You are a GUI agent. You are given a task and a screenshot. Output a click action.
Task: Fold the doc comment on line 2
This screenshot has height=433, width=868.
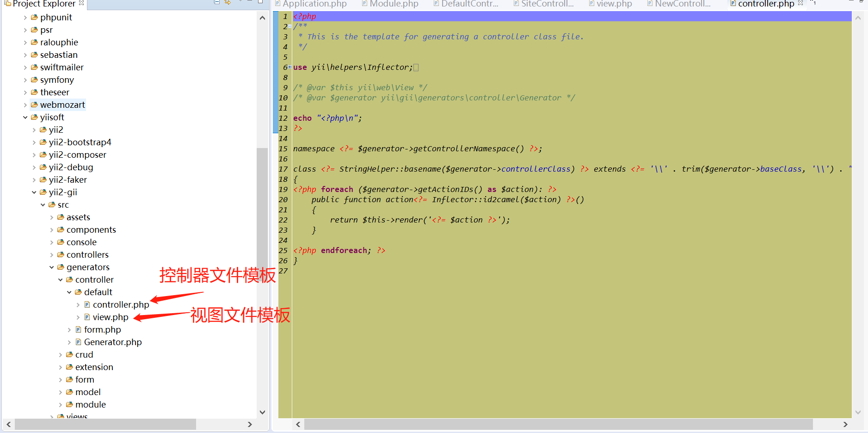coord(290,27)
